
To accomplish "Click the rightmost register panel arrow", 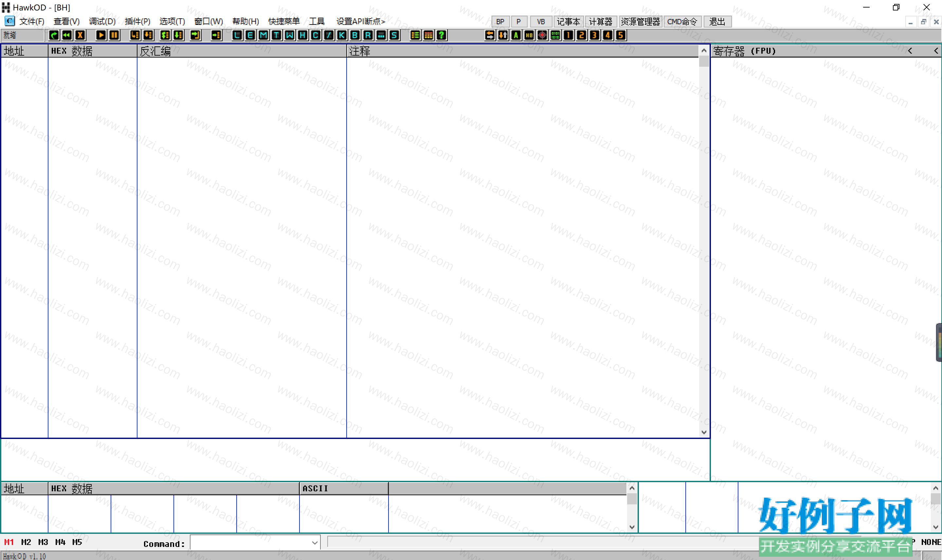I will click(x=936, y=51).
